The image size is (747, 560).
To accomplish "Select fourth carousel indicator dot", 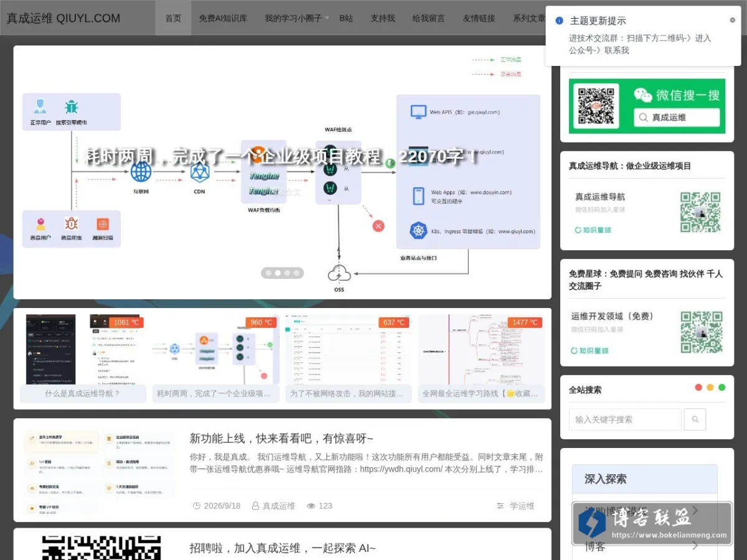I will [x=297, y=273].
